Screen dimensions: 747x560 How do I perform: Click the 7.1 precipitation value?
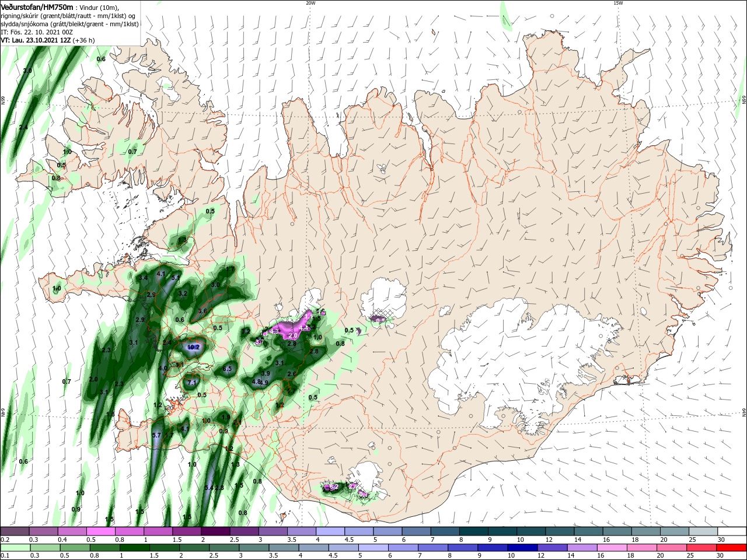191,383
